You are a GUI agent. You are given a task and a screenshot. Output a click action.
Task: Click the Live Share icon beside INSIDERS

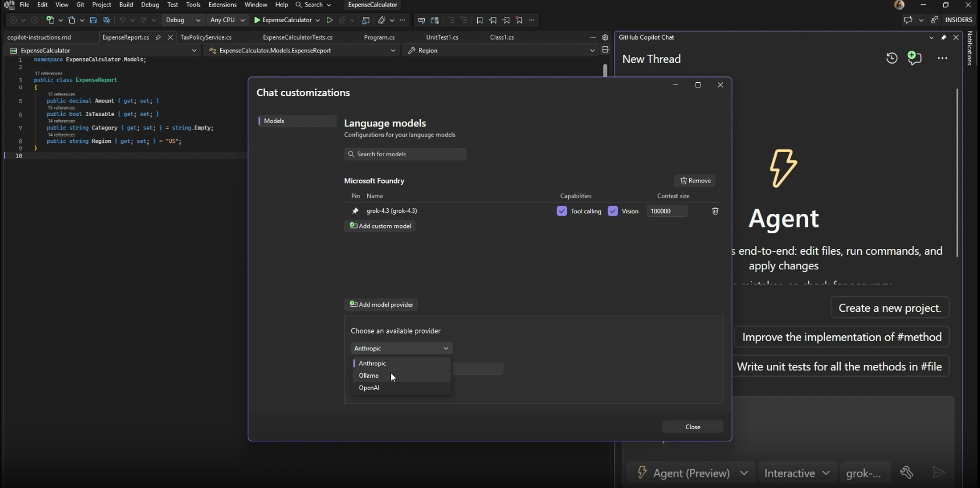935,20
